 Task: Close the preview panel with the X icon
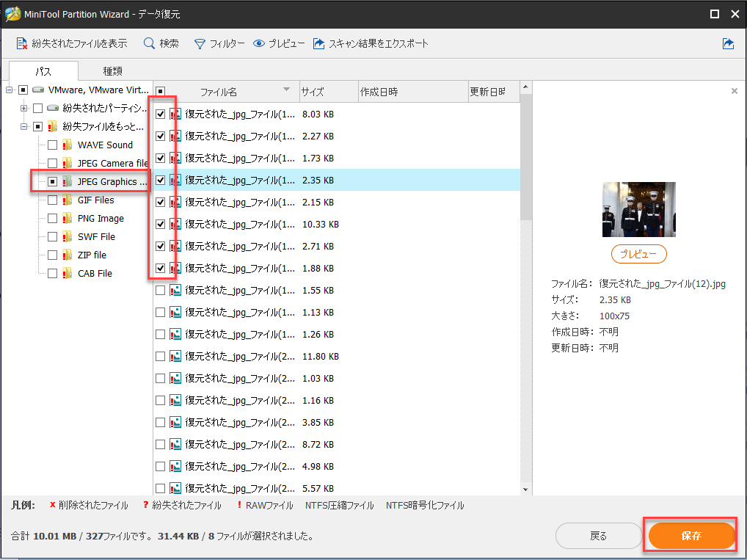[734, 90]
